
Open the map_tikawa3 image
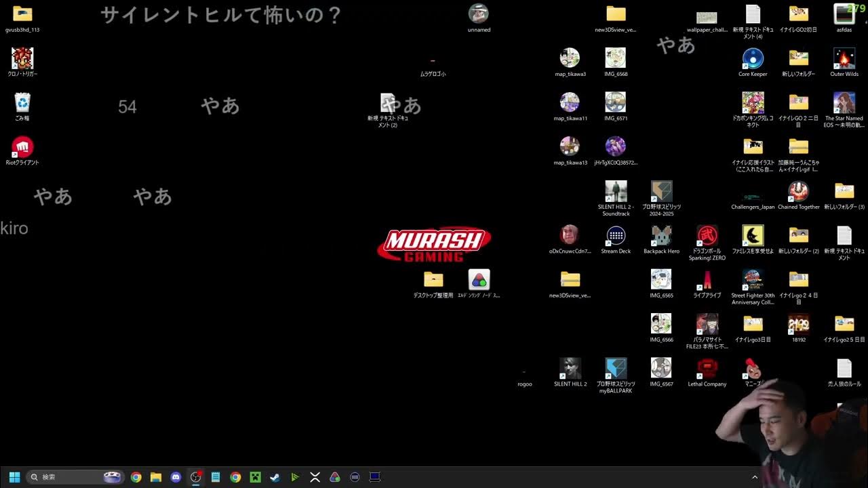click(x=570, y=58)
